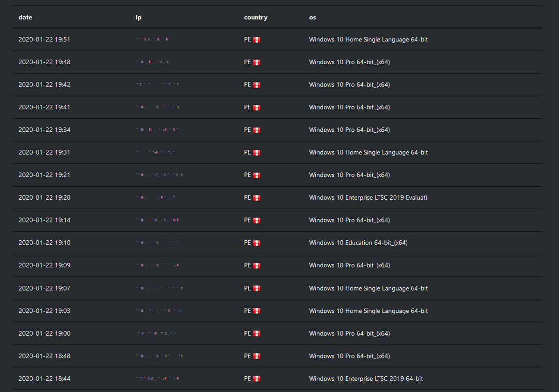The width and height of the screenshot is (559, 392).
Task: Select the date 2020-01-22 19:34
Action: click(x=44, y=130)
